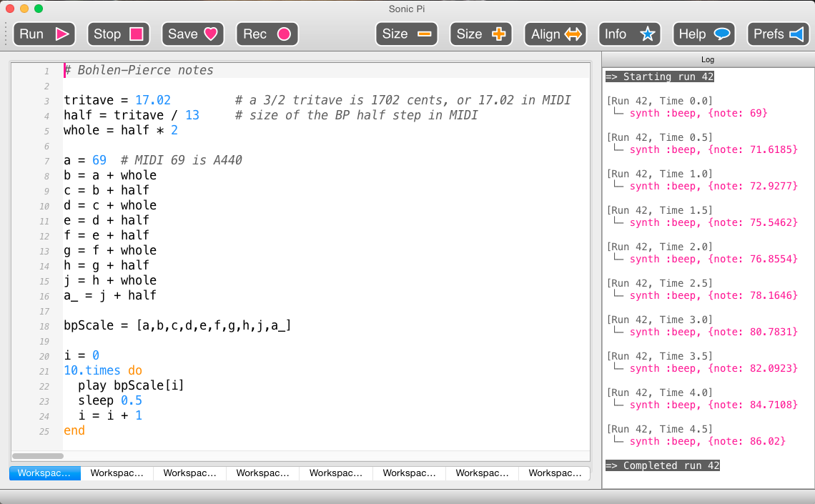Click the line "c = b + half"

[x=107, y=190]
